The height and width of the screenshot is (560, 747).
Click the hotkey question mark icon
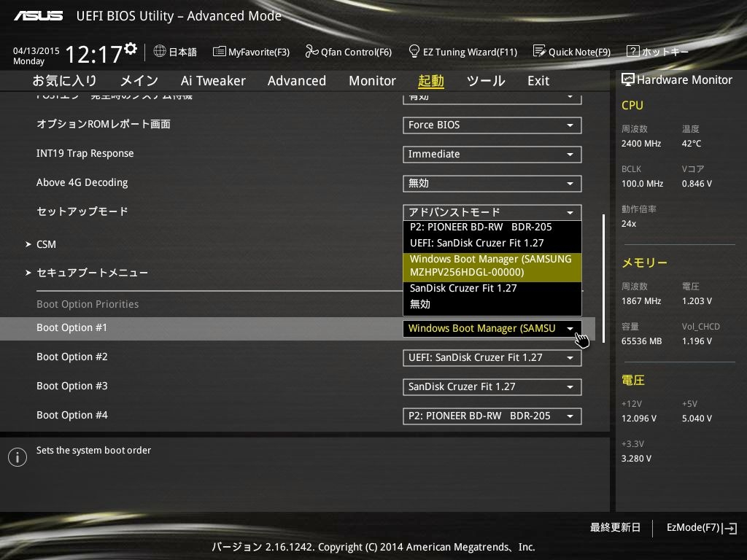[x=632, y=51]
